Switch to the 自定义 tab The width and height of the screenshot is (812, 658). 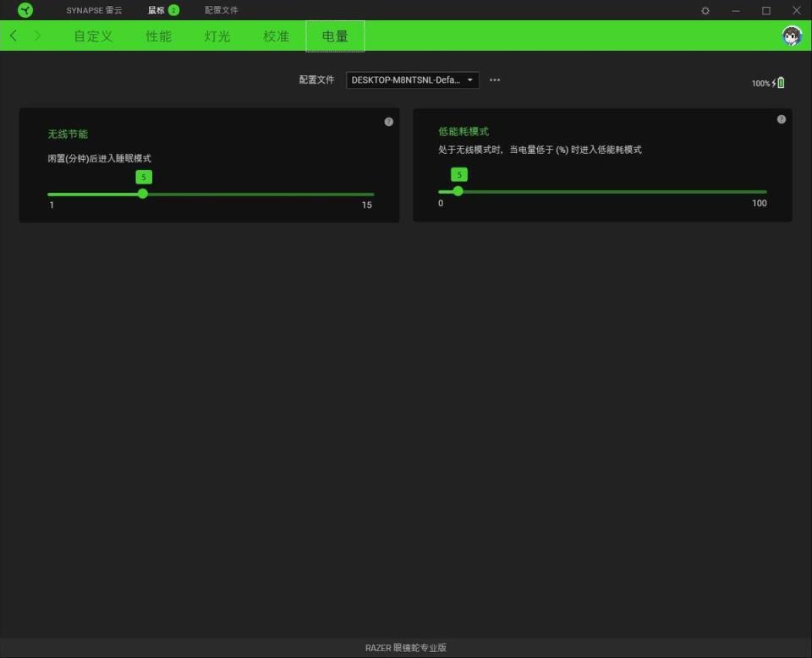click(93, 36)
